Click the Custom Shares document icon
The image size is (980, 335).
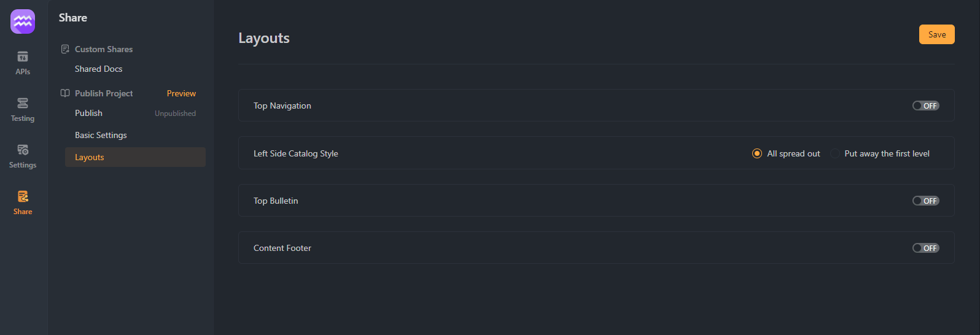(x=65, y=49)
